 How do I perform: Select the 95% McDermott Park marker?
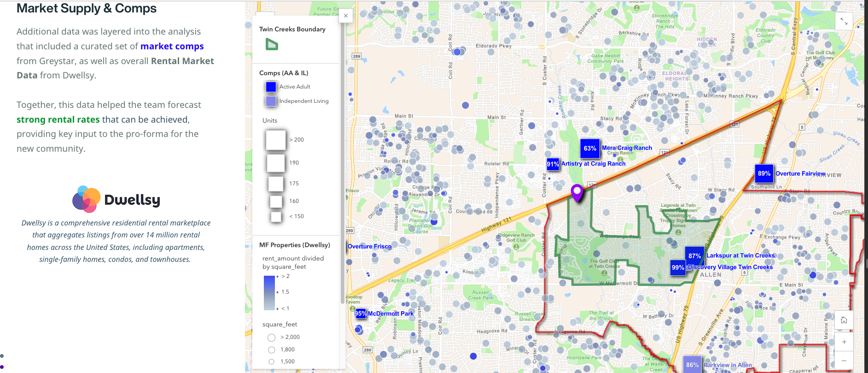point(361,314)
